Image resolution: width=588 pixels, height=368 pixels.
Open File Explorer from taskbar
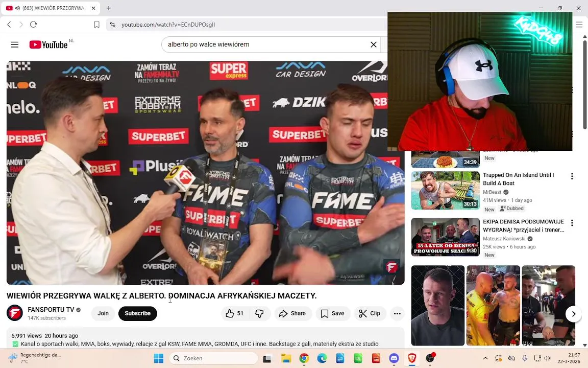click(x=286, y=359)
